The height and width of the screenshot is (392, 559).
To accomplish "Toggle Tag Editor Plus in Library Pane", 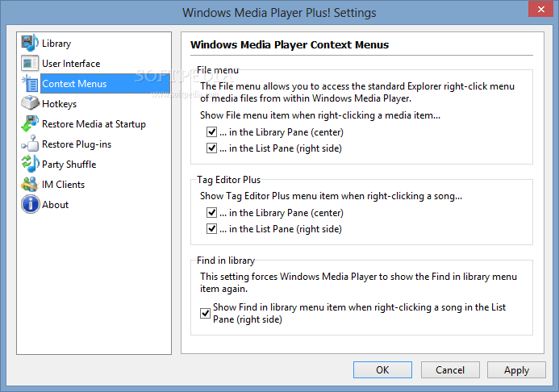I will click(x=212, y=212).
